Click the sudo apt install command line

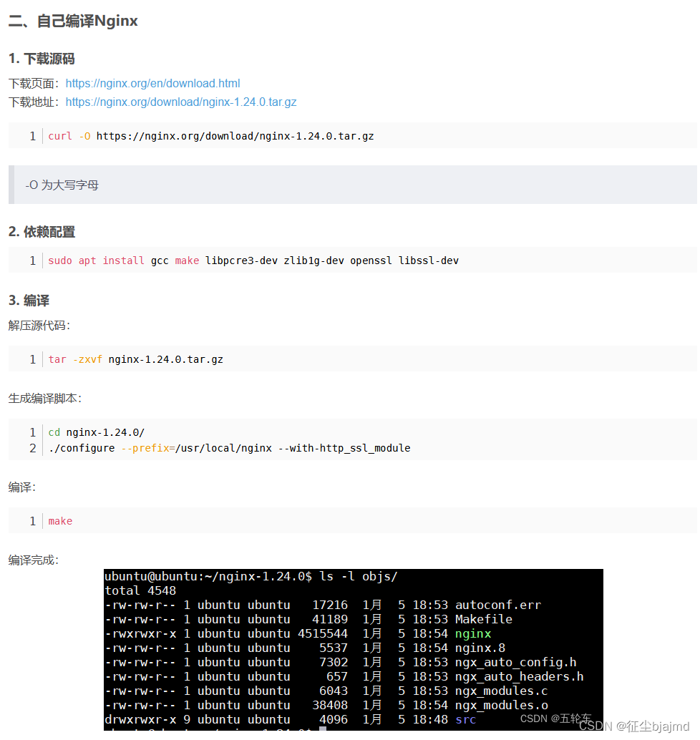point(253,261)
